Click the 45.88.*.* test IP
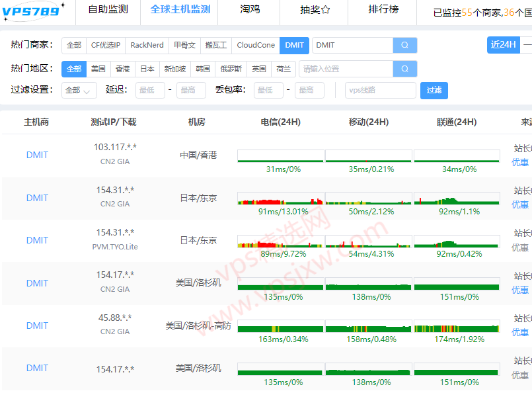 [115, 318]
